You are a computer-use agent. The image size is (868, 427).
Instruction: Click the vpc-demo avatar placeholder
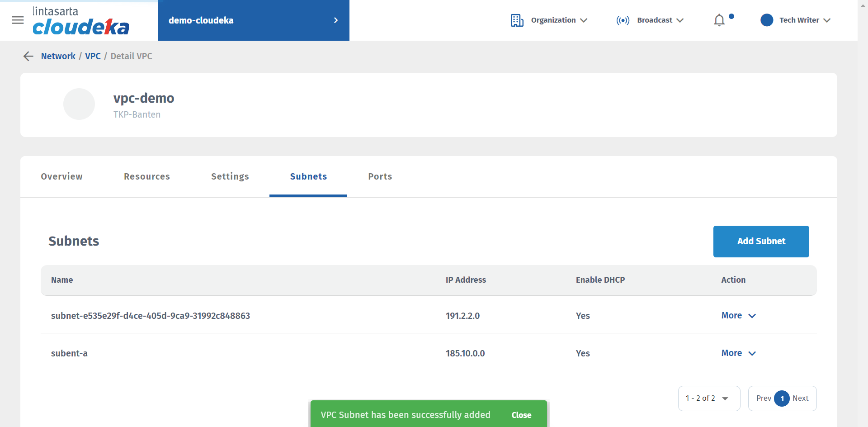[79, 104]
